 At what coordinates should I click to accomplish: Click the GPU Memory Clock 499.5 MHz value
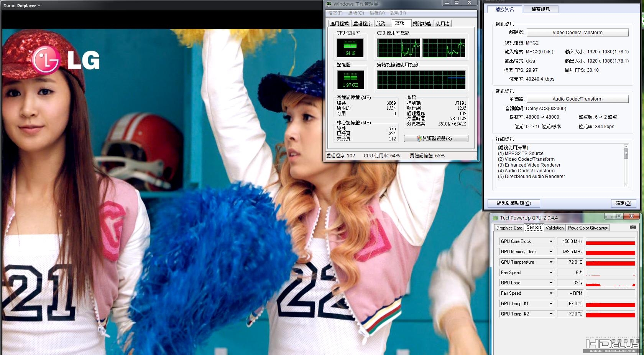(x=570, y=252)
